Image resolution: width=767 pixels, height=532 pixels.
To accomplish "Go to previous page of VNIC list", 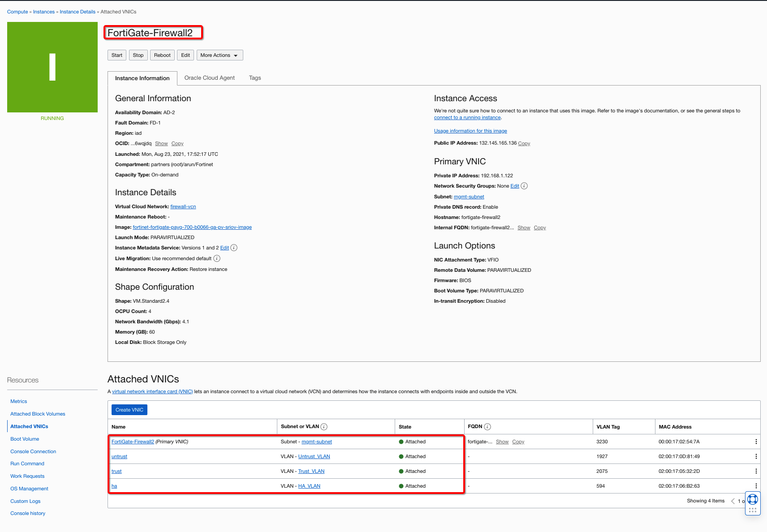I will pyautogui.click(x=733, y=501).
